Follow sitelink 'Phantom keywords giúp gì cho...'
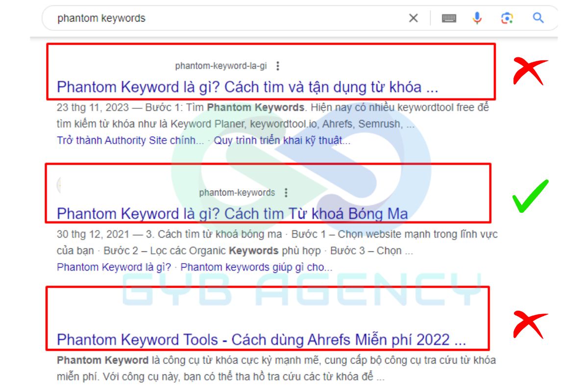 point(256,267)
